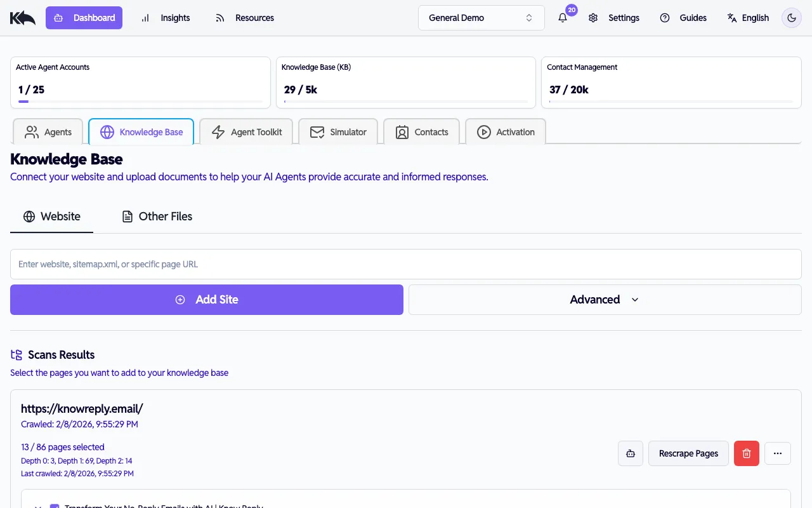This screenshot has width=812, height=508.
Task: Open the General Demo workspace selector
Action: [481, 18]
